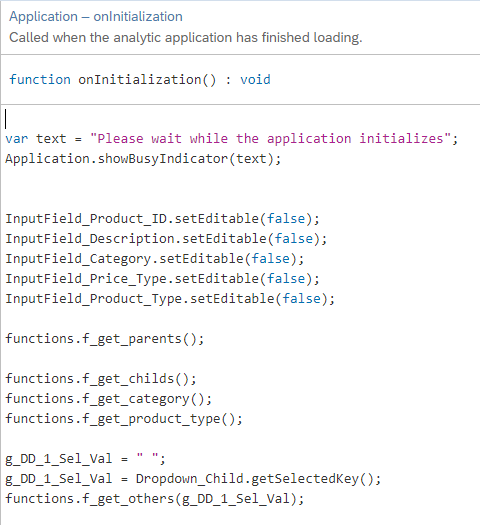Click the 'var text' declaration line

pyautogui.click(x=232, y=139)
